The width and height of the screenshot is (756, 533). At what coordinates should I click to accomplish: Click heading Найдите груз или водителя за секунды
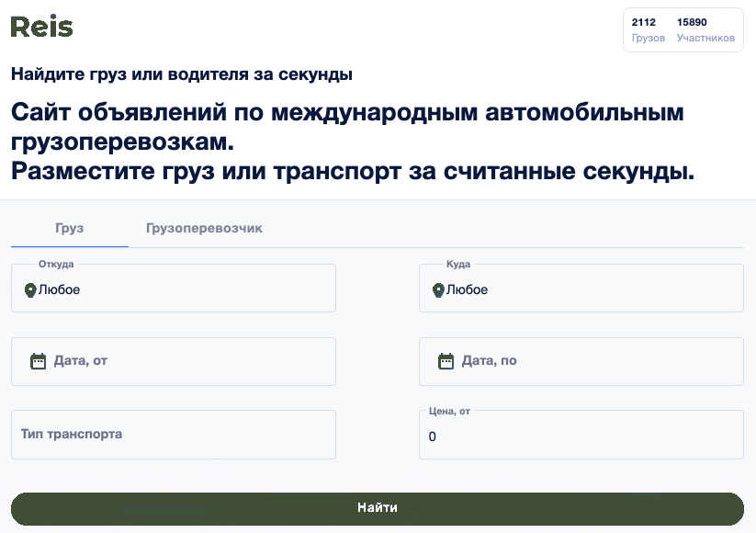click(x=182, y=74)
